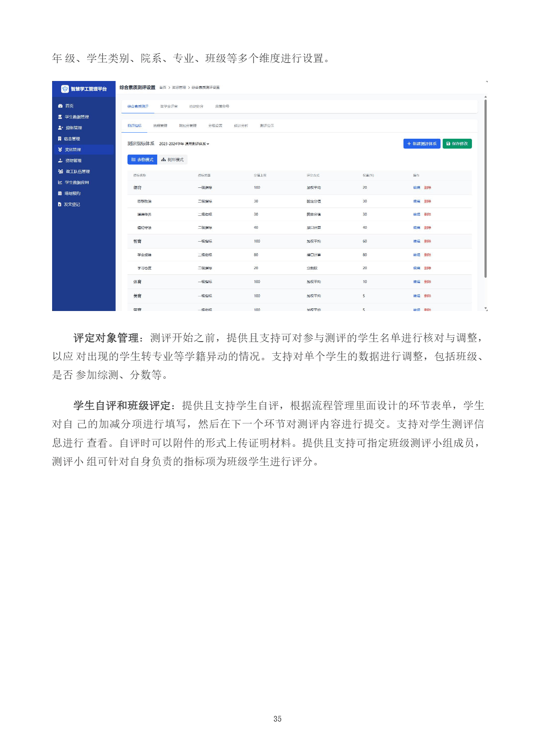Click 奖惩管理 in the breadcrumb

(179, 88)
